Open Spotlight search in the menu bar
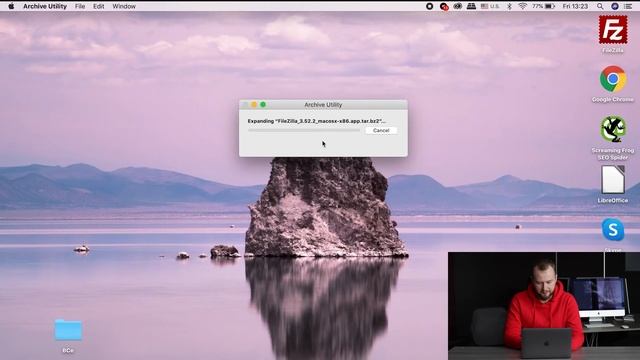 tap(600, 6)
